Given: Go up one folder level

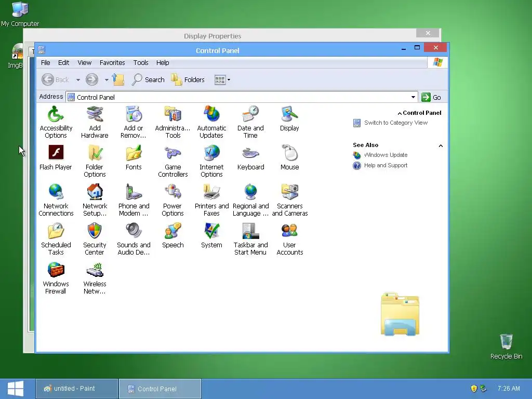Looking at the screenshot, I should coord(118,79).
